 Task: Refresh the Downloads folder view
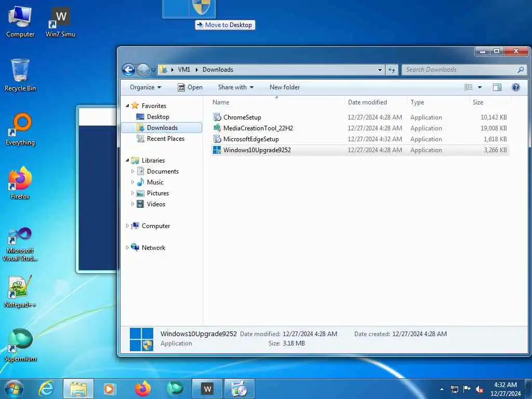click(x=392, y=70)
